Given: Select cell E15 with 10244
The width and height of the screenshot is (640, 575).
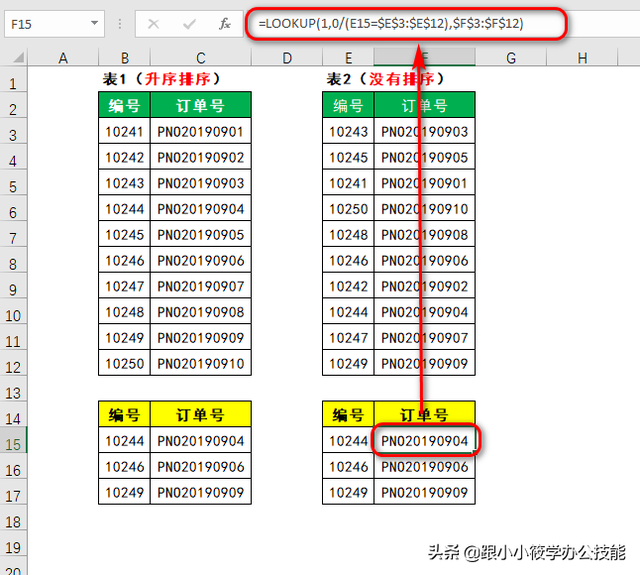Looking at the screenshot, I should tap(348, 440).
